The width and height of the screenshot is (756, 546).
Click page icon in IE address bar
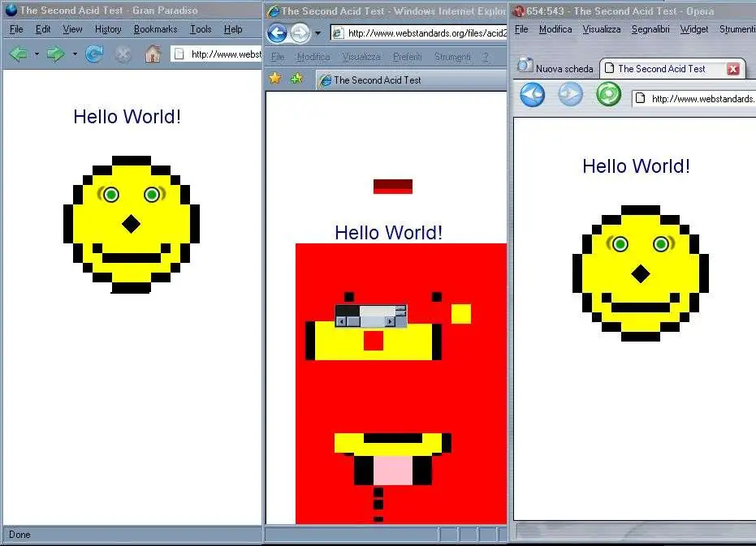(x=339, y=32)
